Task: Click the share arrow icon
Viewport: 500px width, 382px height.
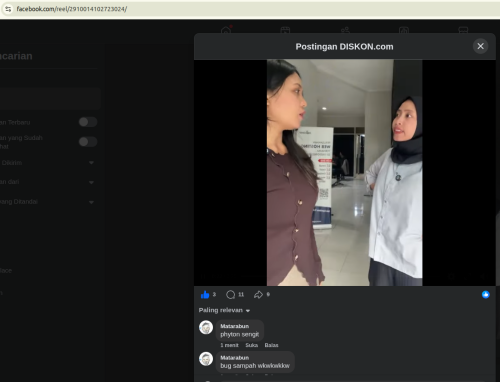Action: point(258,295)
